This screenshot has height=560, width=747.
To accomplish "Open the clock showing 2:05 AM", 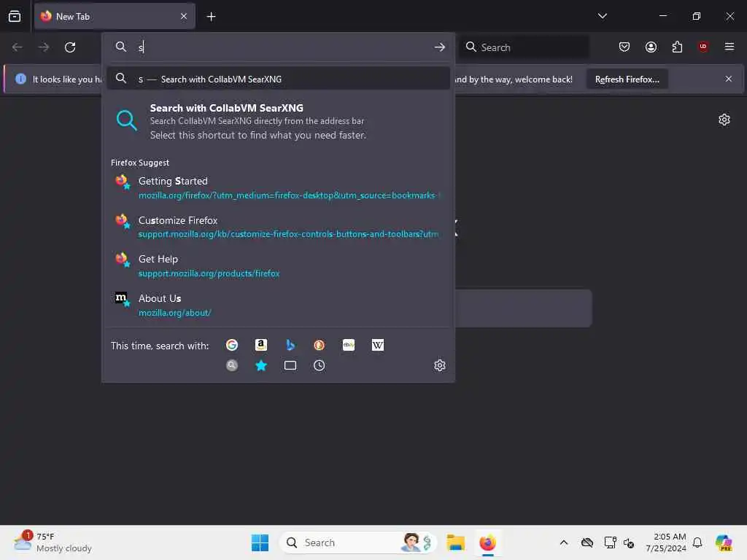I will pyautogui.click(x=666, y=542).
